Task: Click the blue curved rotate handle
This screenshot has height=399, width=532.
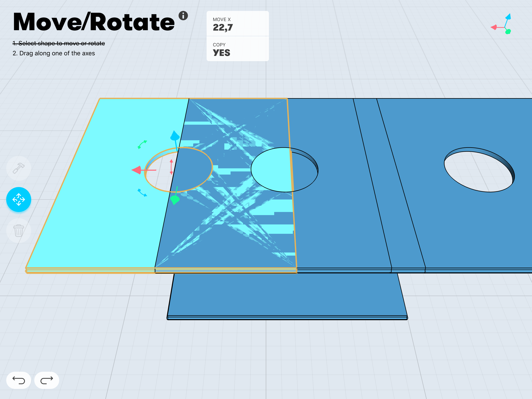Action: pos(142,193)
